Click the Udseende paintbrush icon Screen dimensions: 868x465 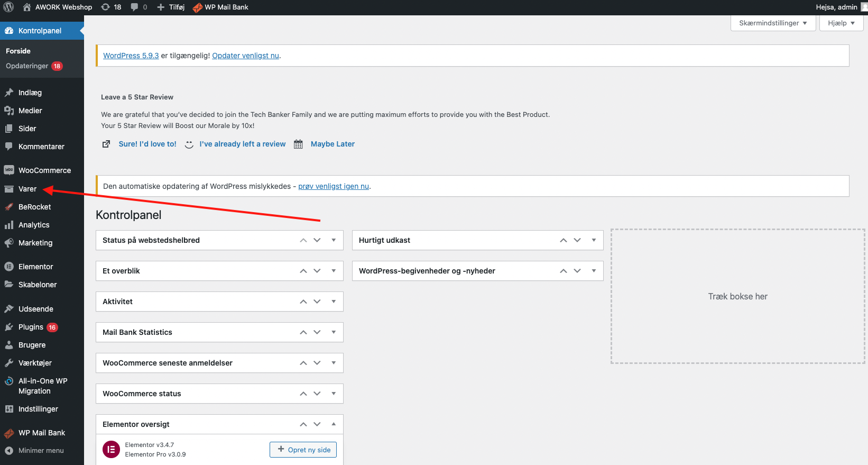coord(9,309)
